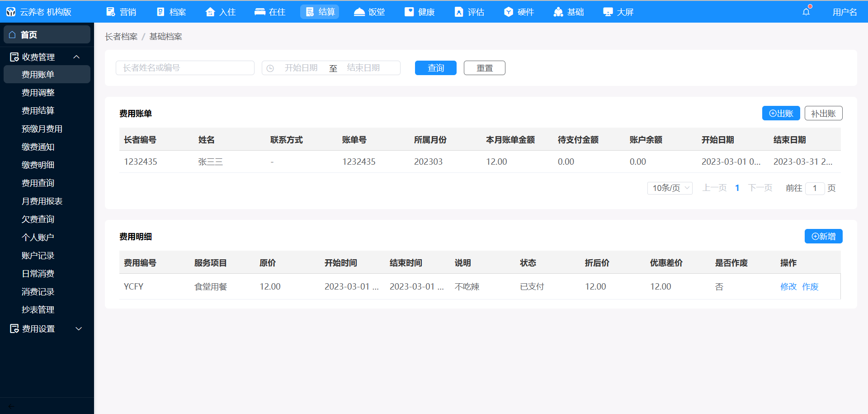Open the 10条/页 page size dropdown

670,188
